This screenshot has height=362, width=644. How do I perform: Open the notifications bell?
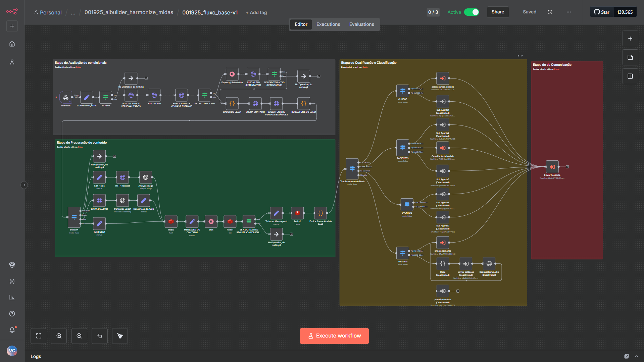pyautogui.click(x=12, y=330)
